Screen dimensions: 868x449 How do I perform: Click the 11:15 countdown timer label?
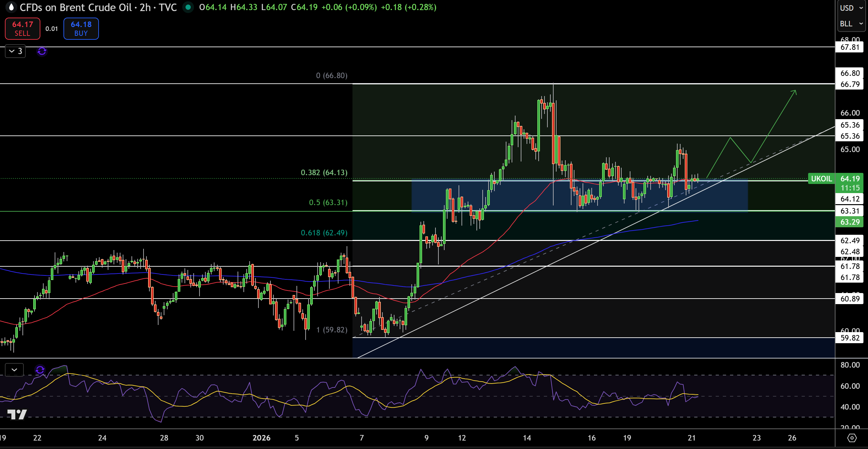click(850, 188)
